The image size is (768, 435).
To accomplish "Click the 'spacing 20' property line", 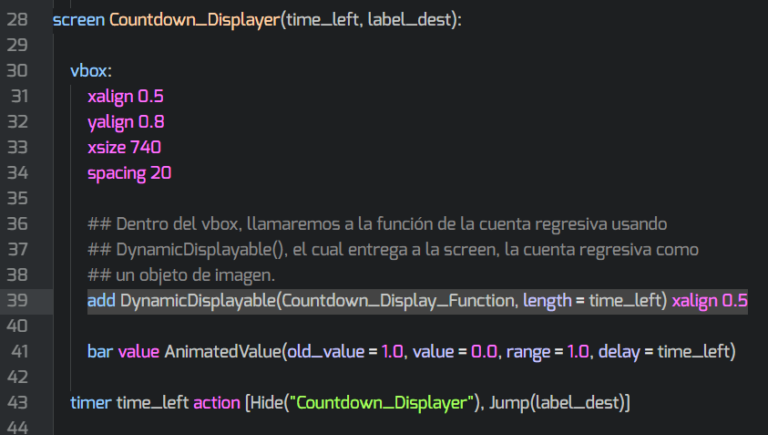I will [x=129, y=173].
